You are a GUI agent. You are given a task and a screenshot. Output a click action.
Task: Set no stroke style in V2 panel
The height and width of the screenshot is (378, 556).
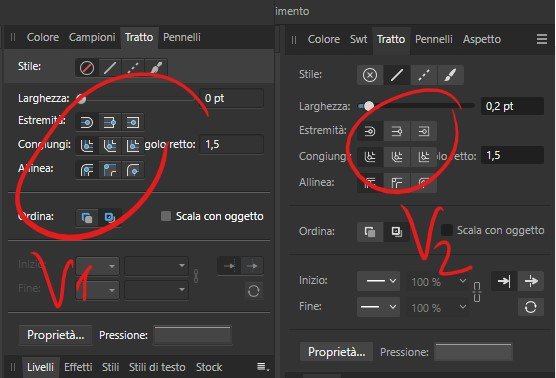370,75
